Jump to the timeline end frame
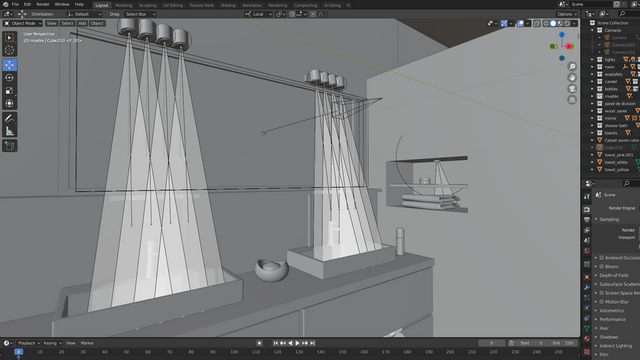Viewport: 640px width, 360px height. click(312, 343)
